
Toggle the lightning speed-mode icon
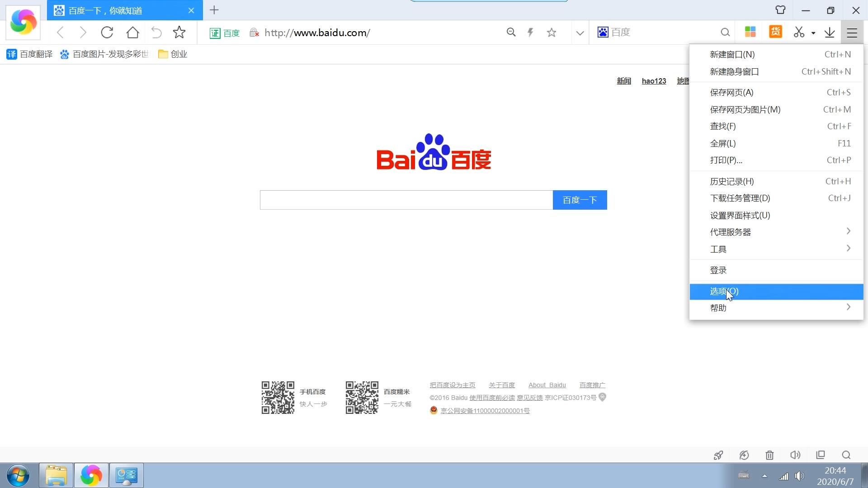pyautogui.click(x=530, y=32)
